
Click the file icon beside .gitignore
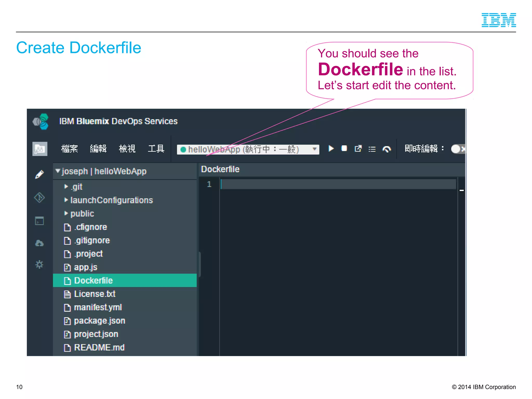[x=67, y=241]
